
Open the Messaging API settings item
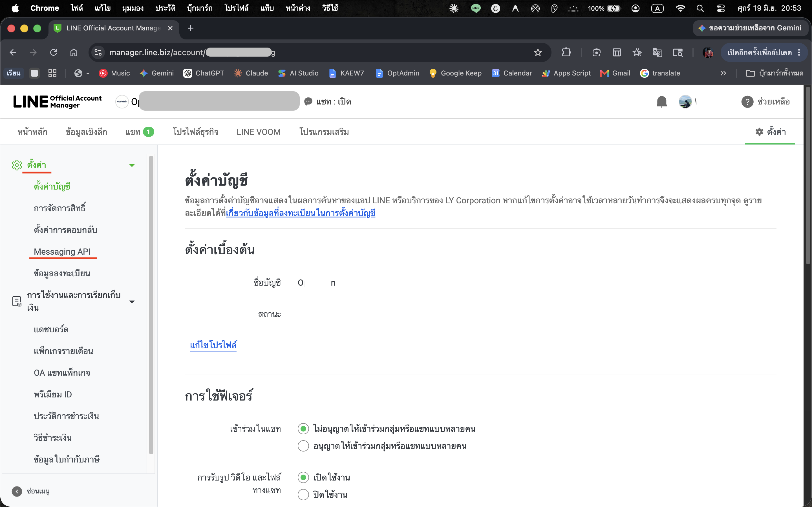coord(62,252)
